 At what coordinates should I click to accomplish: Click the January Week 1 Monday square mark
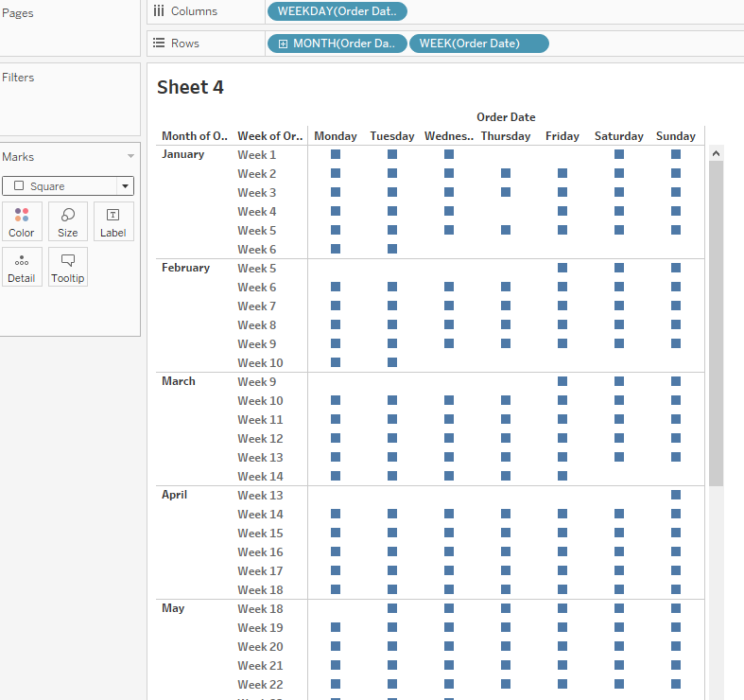(336, 154)
